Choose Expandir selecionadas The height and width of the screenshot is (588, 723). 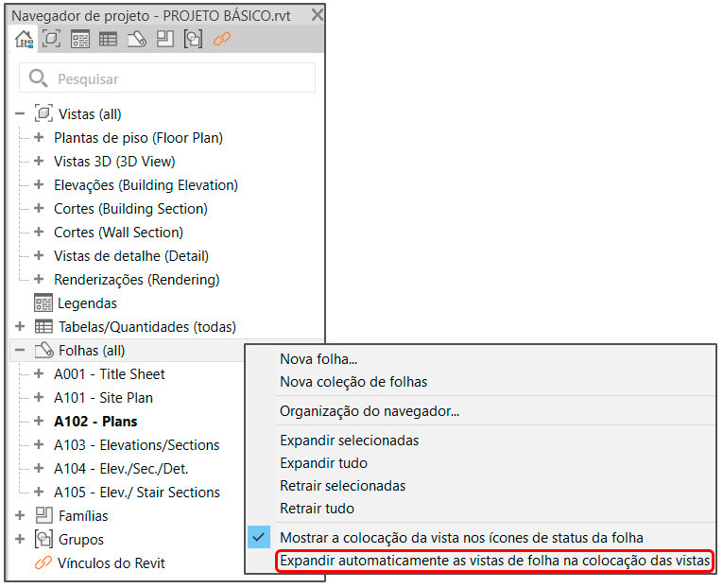pyautogui.click(x=350, y=441)
